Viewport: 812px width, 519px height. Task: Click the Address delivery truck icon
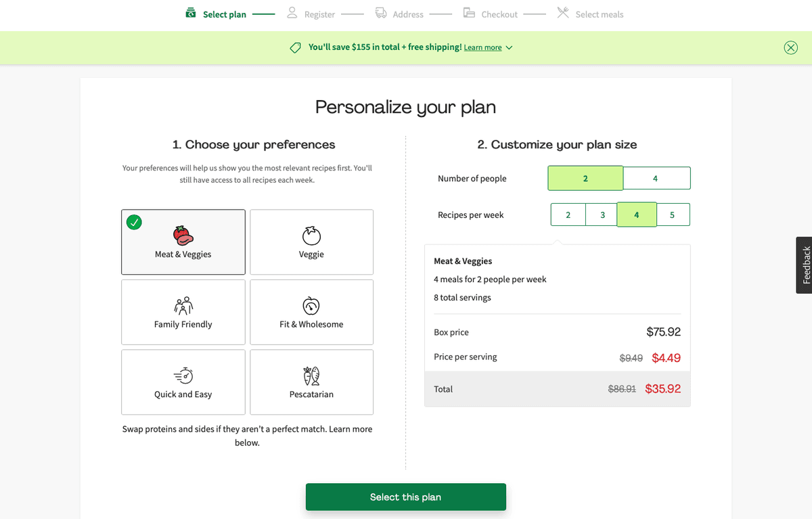(380, 13)
